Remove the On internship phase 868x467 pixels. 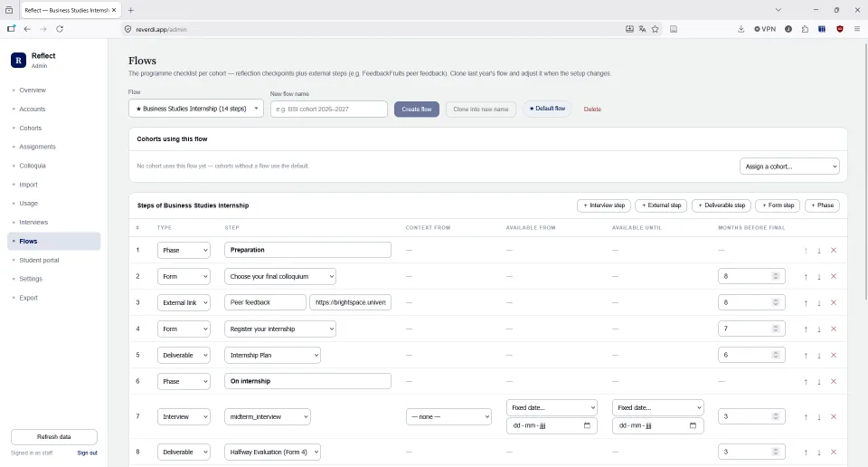(x=834, y=382)
